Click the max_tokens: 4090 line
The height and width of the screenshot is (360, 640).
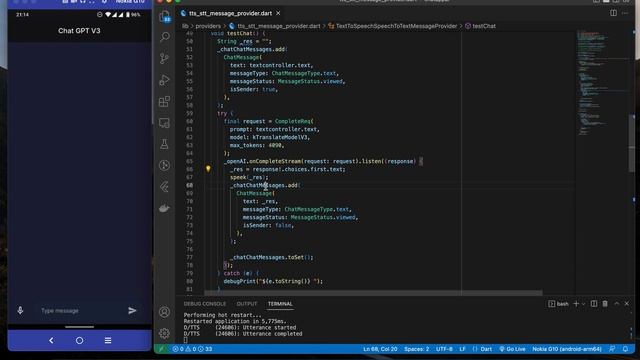pos(256,145)
